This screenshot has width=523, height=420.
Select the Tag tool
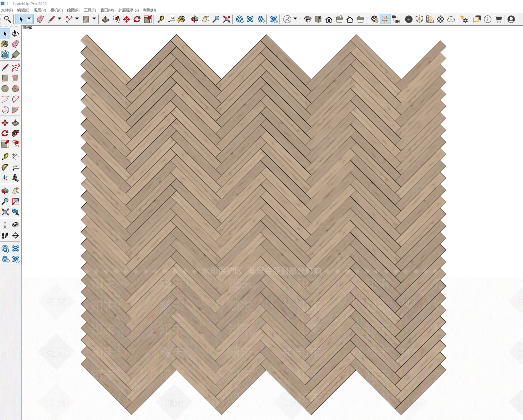coord(15,55)
